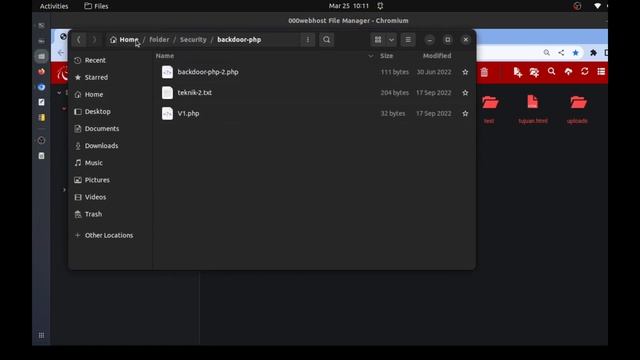Open Starred in the Files sidebar
The image size is (640, 360).
pos(110,78)
